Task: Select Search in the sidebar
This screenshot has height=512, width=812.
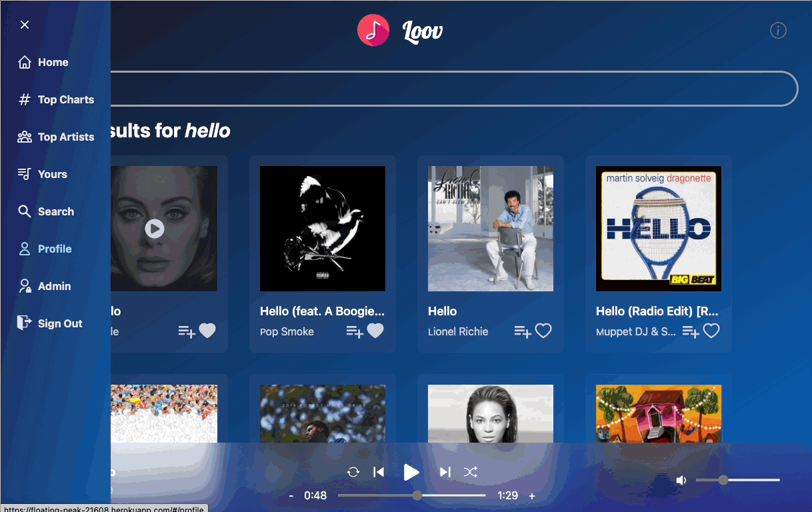Action: click(x=46, y=211)
